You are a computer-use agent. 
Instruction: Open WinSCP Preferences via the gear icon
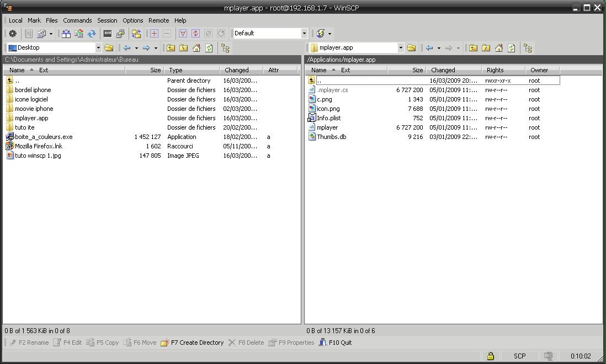click(x=13, y=33)
